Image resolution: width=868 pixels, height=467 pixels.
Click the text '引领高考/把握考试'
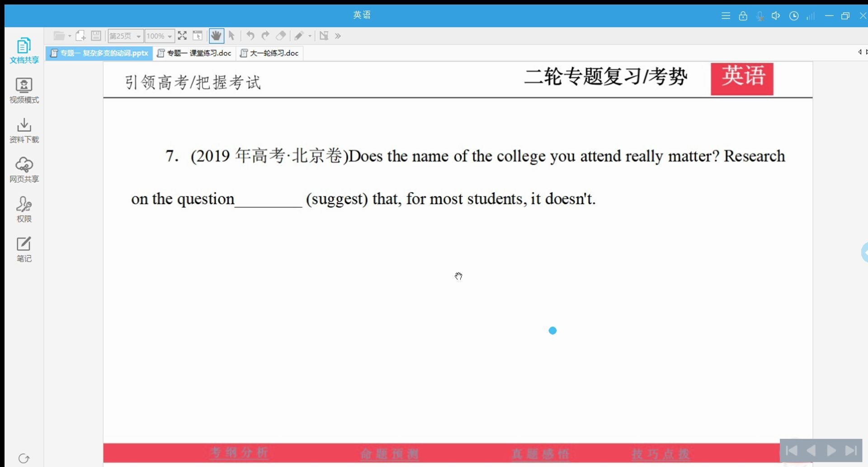[x=193, y=82]
